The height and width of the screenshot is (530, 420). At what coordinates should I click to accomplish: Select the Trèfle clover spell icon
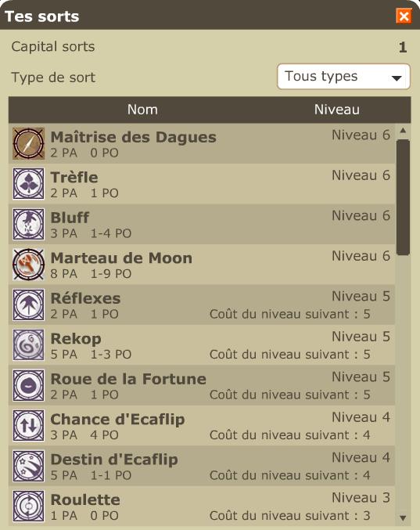tap(28, 183)
